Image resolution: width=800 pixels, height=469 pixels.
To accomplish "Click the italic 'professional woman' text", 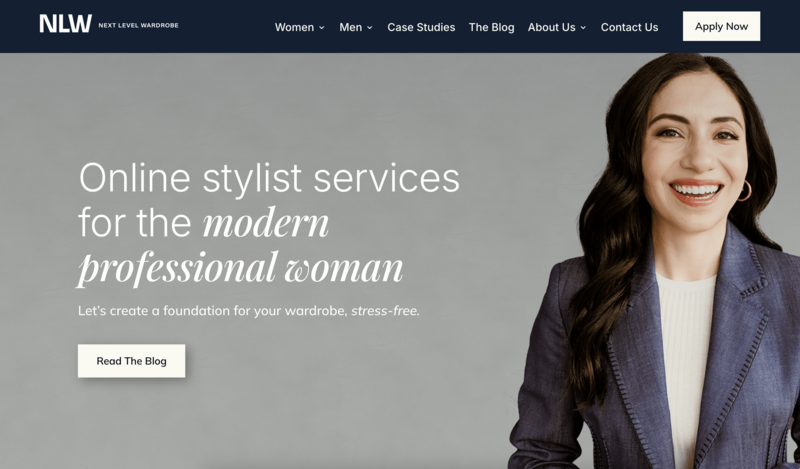I will click(240, 267).
